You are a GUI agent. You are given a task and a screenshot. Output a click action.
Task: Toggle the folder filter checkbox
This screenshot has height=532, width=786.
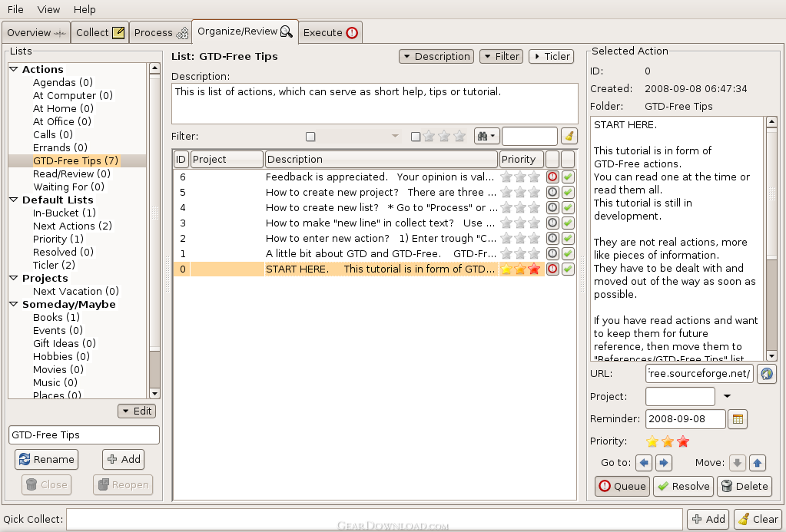pyautogui.click(x=310, y=136)
